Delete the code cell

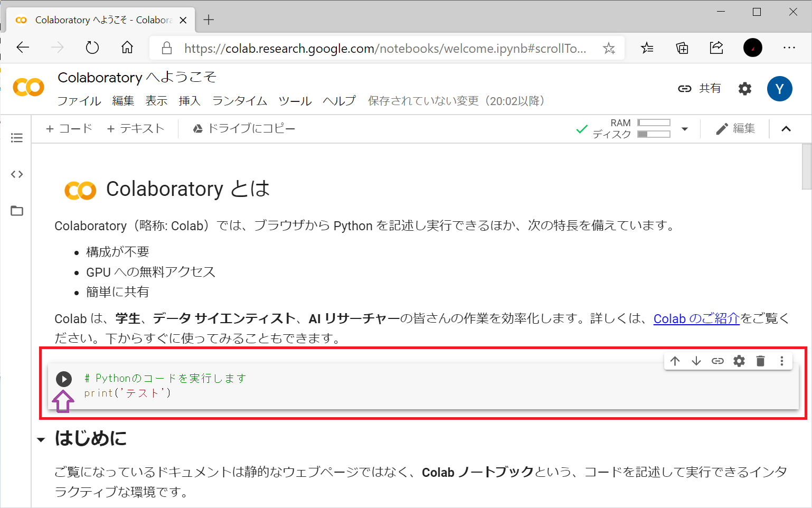pos(760,361)
